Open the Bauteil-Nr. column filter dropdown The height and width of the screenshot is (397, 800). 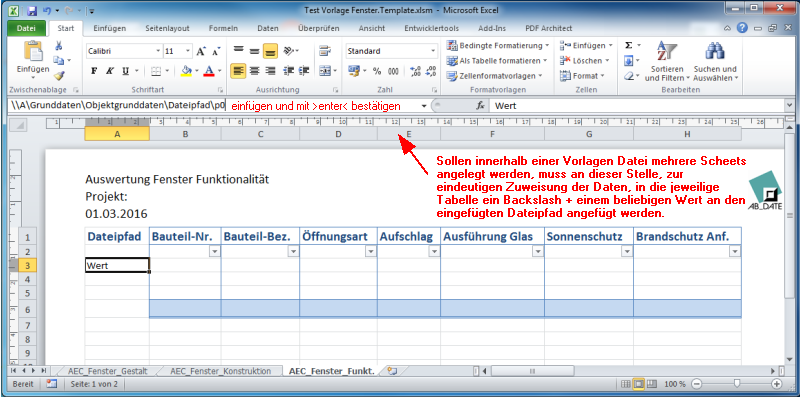pyautogui.click(x=214, y=251)
